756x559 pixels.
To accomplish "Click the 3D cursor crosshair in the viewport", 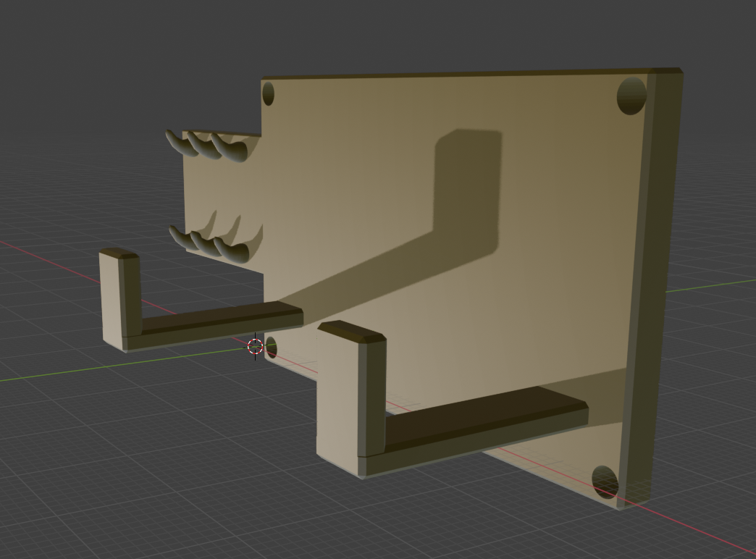I will 255,346.
